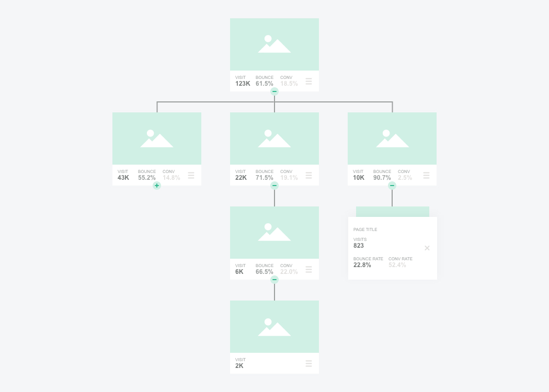The image size is (549, 392).
Task: Select the 22K visits page thumbnail
Action: click(x=274, y=139)
